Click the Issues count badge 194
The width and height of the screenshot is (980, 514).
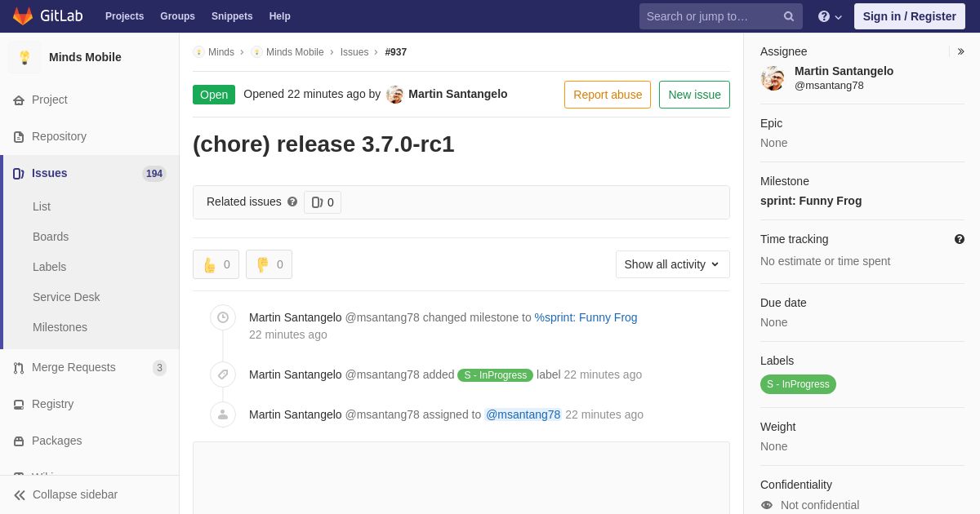[x=154, y=174]
